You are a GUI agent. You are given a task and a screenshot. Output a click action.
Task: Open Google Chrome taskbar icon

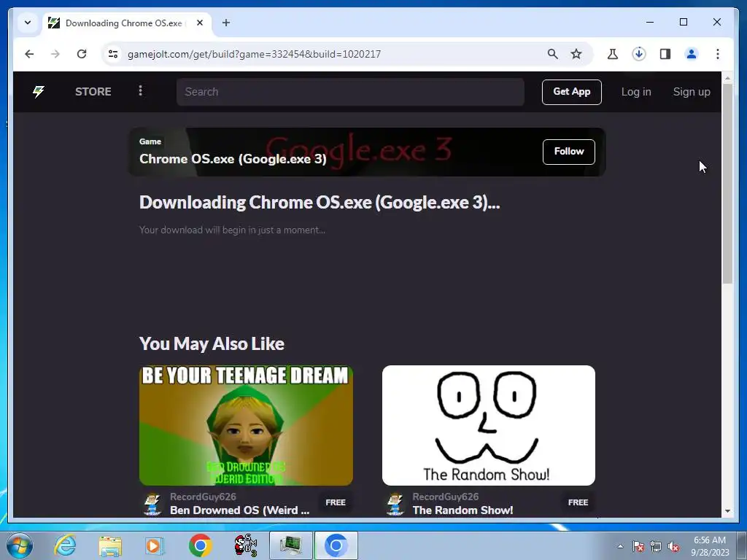point(200,545)
